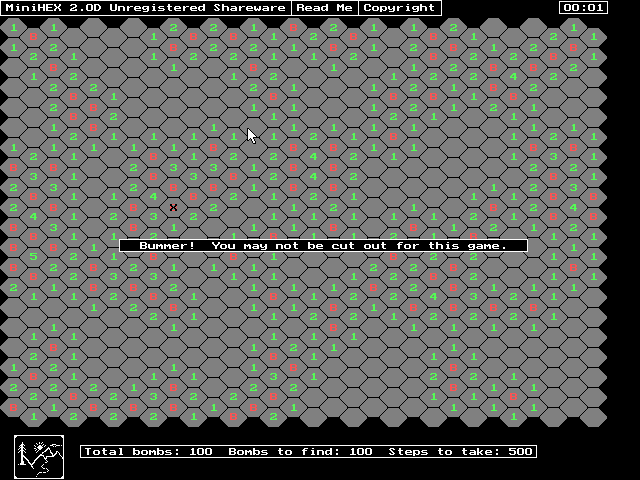Screen dimensions: 640x480
Task: Dismiss the Bummer game-over message banner
Action: [x=323, y=245]
